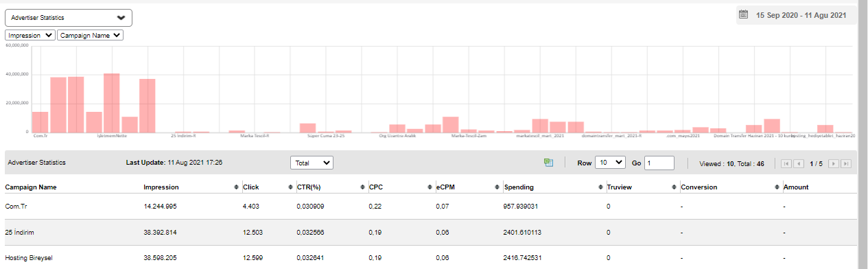Go to the next results page
868x269 pixels.
(834, 163)
